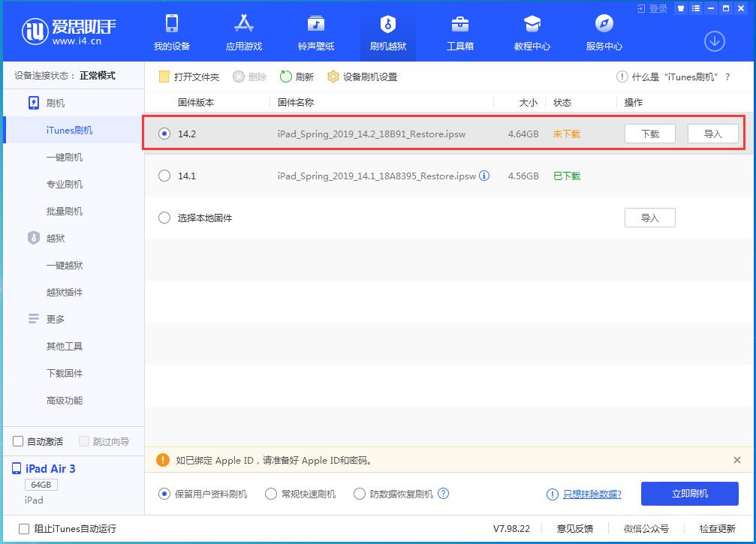Viewport: 756px width, 544px height.
Task: Check 阻止iTunes自动运行 option
Action: [x=24, y=528]
